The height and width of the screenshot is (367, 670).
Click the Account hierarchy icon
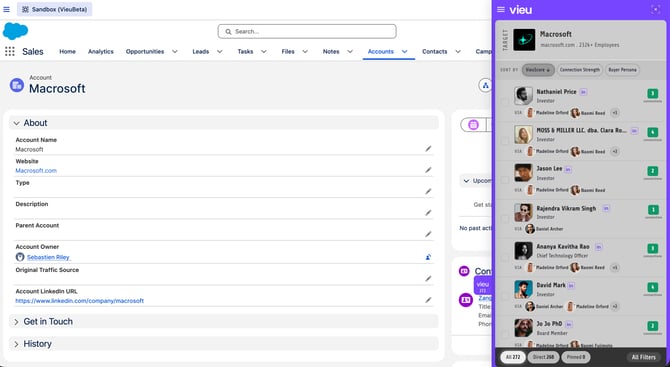tap(485, 85)
